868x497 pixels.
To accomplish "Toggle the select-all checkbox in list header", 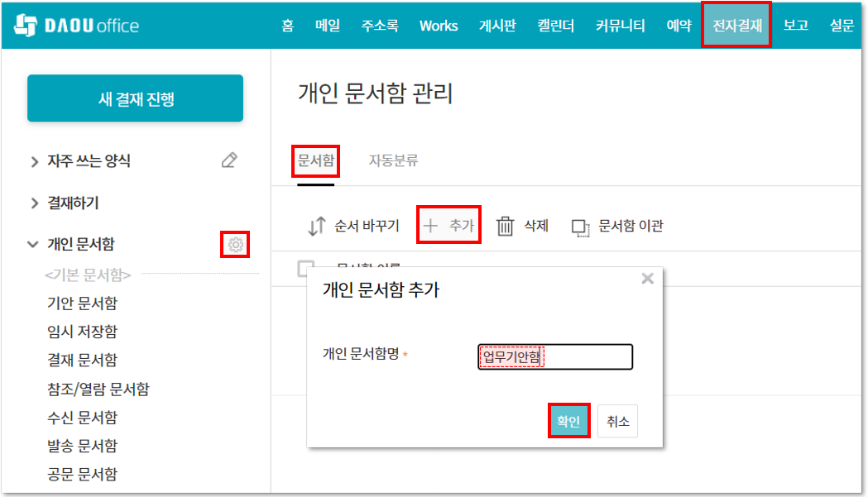I will coord(305,268).
